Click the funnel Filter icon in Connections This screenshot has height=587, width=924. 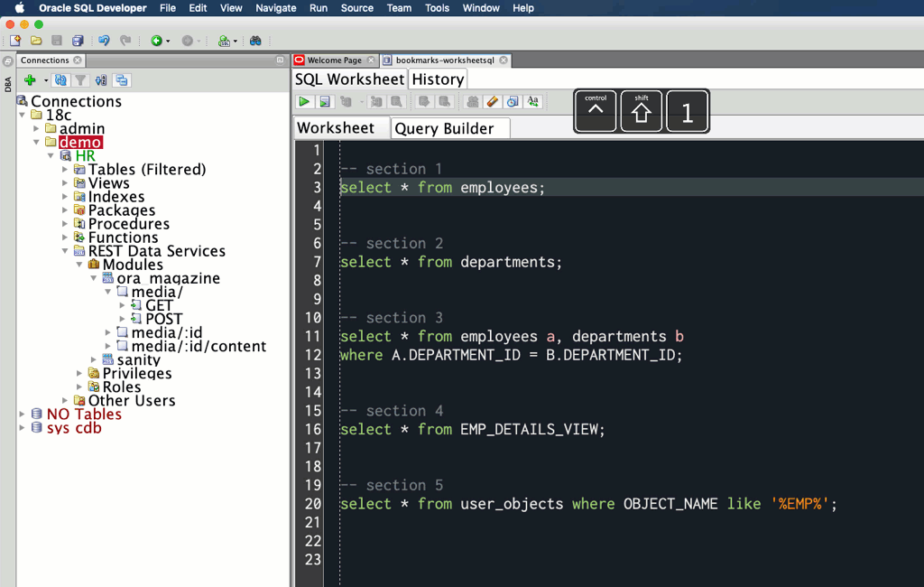click(80, 80)
